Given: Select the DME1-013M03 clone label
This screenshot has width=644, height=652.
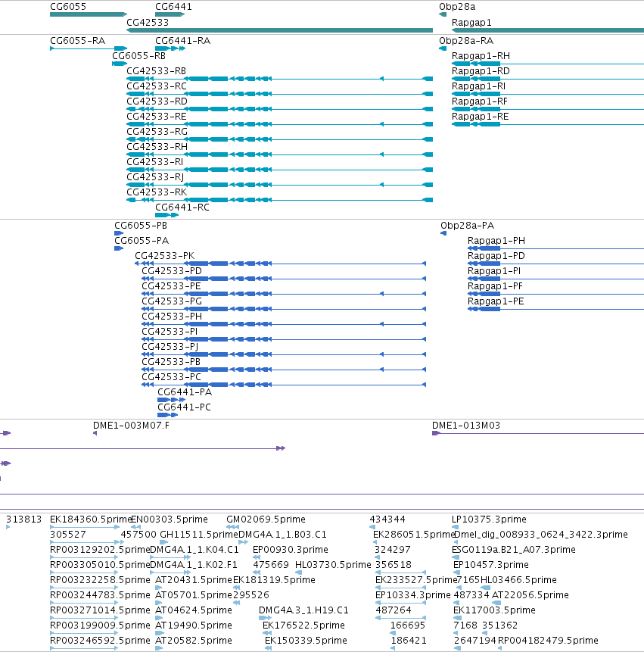Looking at the screenshot, I should [466, 426].
